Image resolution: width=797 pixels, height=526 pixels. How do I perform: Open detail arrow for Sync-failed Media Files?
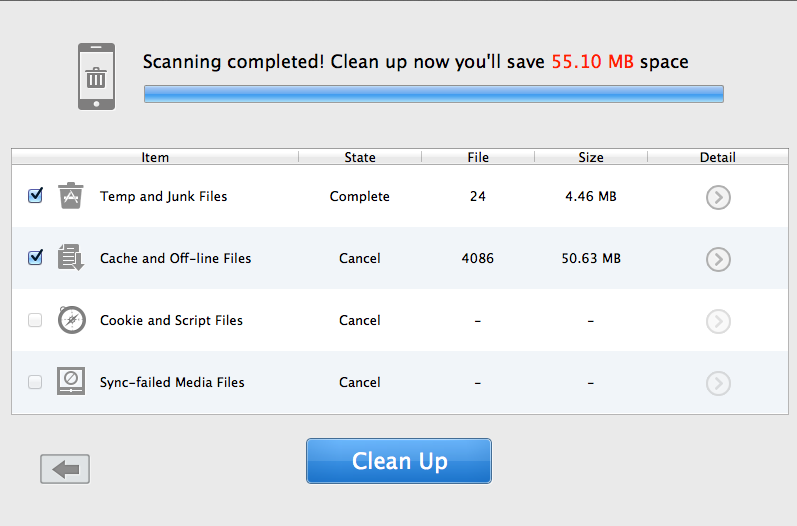pos(718,383)
